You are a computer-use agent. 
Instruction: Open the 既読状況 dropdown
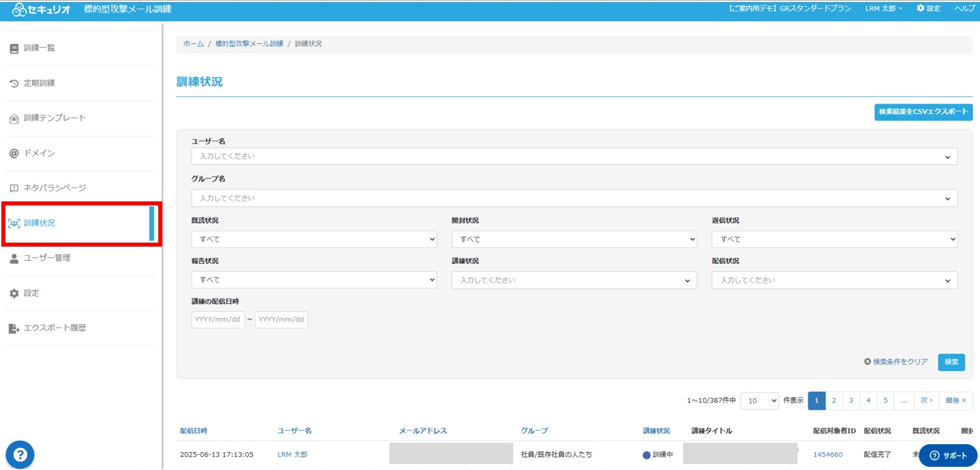click(x=314, y=239)
